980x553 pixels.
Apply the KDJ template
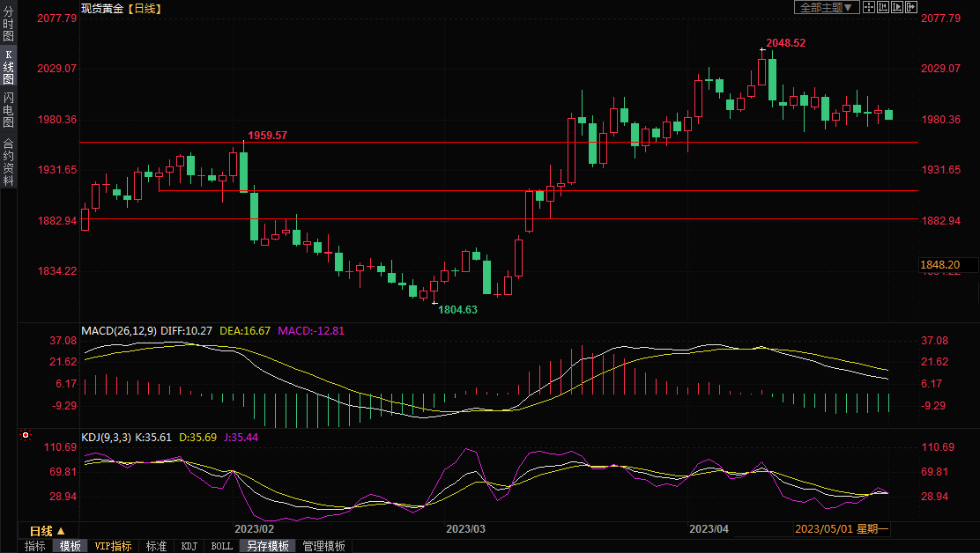189,546
